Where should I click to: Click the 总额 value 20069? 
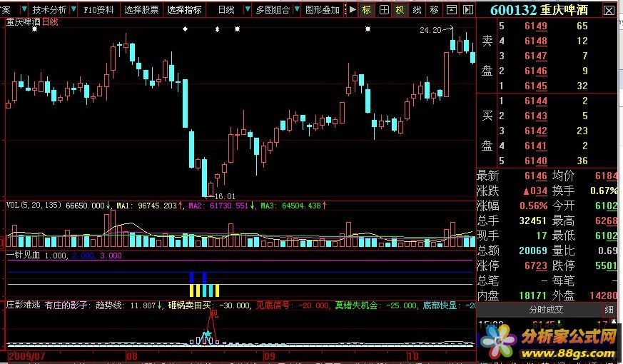click(x=533, y=251)
